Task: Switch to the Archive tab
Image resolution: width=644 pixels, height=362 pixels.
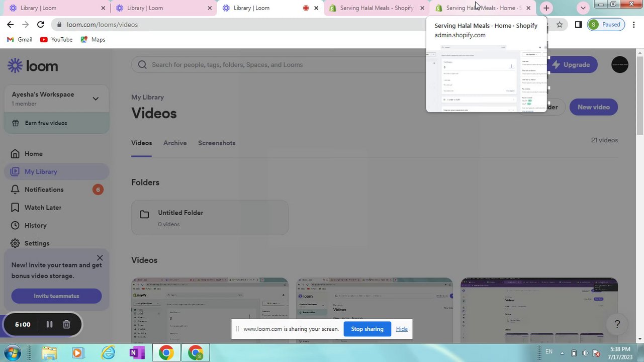Action: [x=175, y=143]
